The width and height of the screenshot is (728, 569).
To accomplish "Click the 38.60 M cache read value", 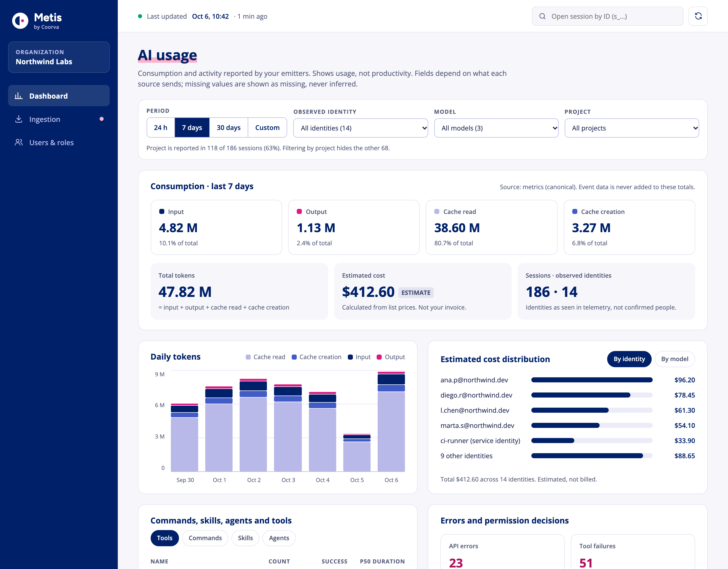I will coord(457,228).
